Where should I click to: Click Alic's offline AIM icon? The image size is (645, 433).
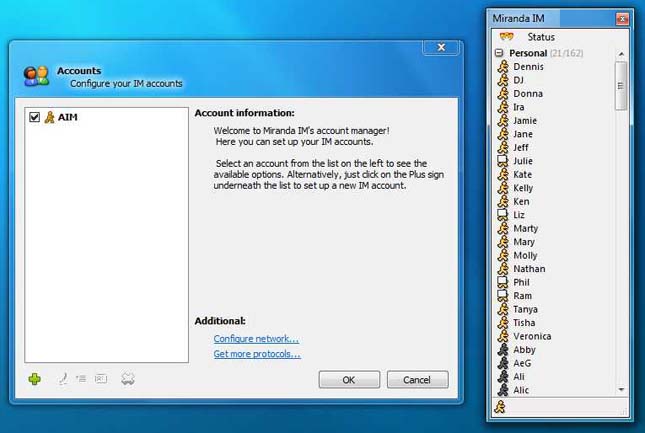[x=503, y=390]
